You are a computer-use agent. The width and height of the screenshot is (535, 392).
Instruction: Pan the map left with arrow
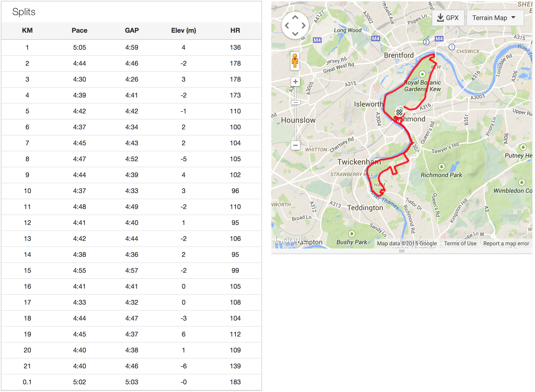pyautogui.click(x=287, y=26)
